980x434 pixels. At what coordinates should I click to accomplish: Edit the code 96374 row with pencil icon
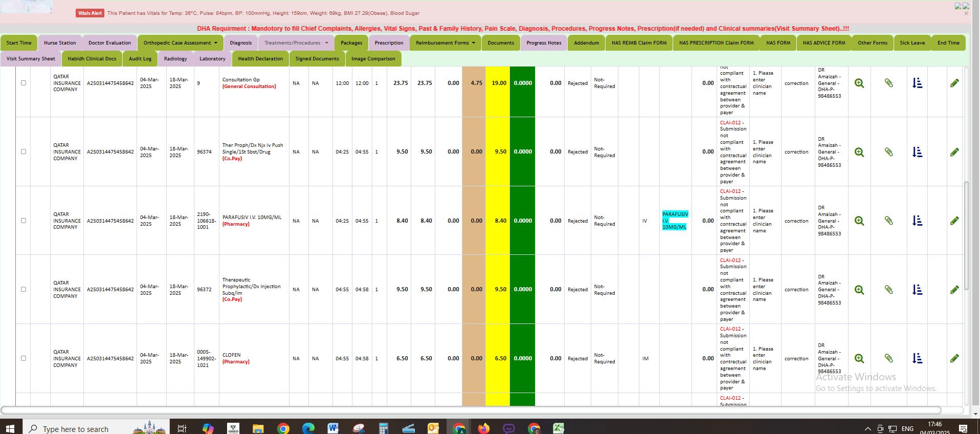click(954, 152)
